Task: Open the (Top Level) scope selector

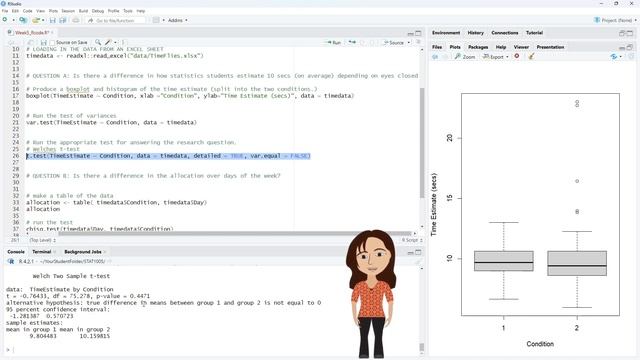Action: click(x=42, y=240)
